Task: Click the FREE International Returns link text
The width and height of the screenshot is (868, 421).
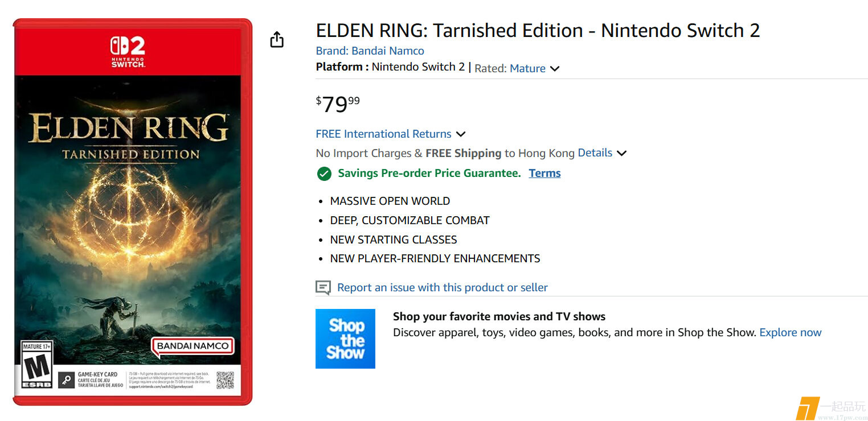Action: coord(383,134)
